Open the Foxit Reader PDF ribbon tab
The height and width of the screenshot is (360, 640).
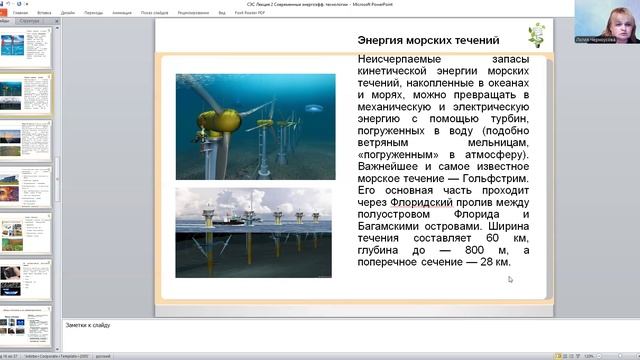[250, 13]
